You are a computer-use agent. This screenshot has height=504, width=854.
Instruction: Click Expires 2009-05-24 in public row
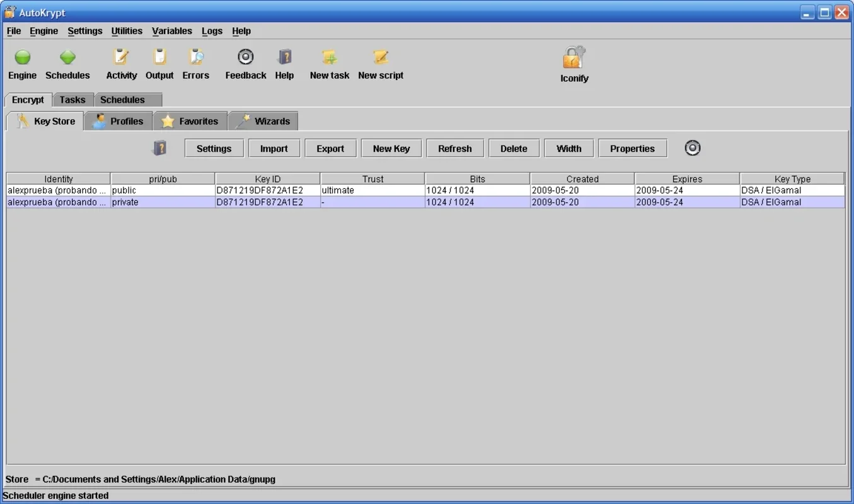[687, 190]
